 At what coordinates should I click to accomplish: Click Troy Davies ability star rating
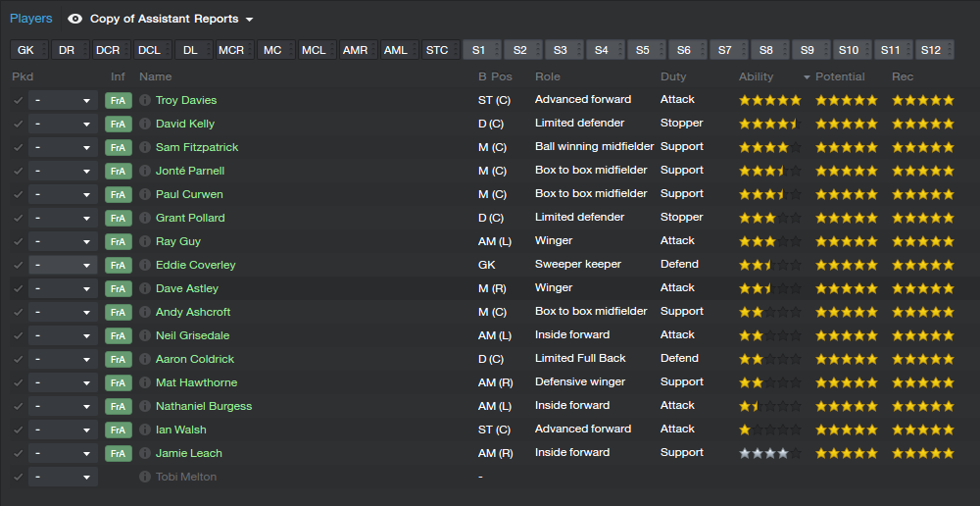(x=770, y=100)
